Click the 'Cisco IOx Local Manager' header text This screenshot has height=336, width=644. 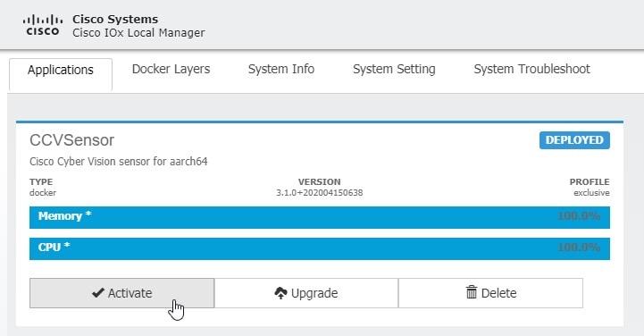[138, 33]
